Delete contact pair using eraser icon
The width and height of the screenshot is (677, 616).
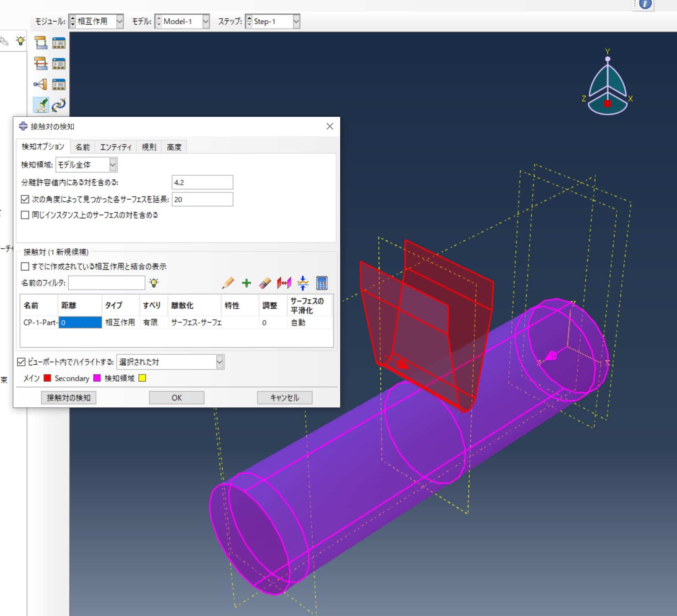(265, 283)
